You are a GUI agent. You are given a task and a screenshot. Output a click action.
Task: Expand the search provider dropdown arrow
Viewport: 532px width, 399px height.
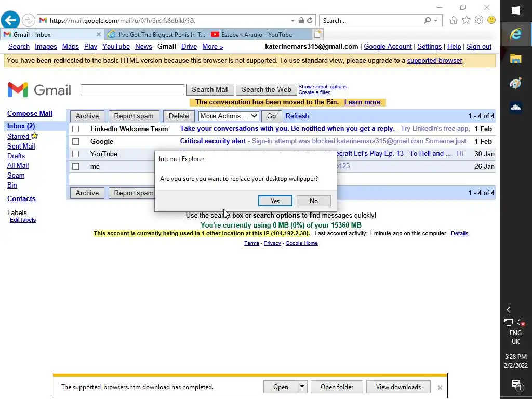436,21
